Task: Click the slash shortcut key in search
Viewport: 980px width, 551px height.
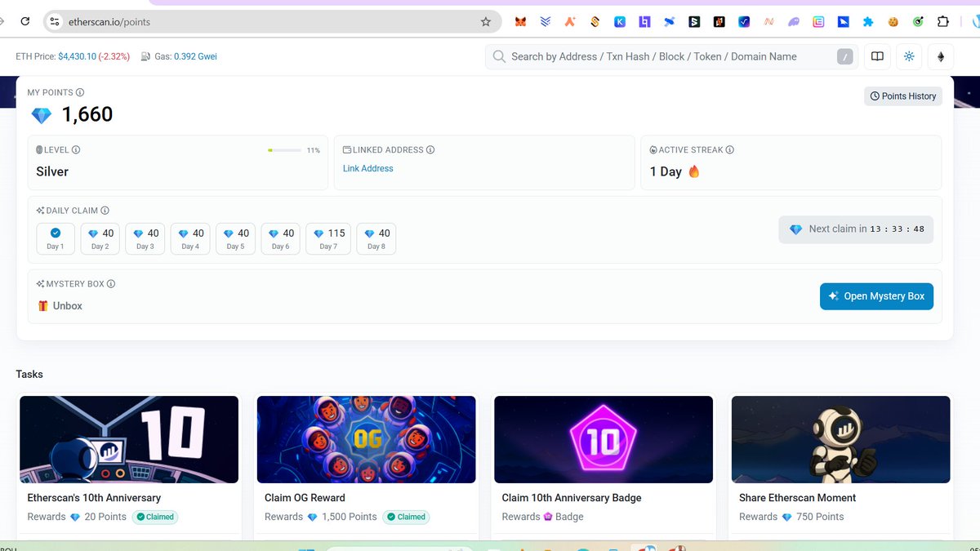Action: click(845, 56)
